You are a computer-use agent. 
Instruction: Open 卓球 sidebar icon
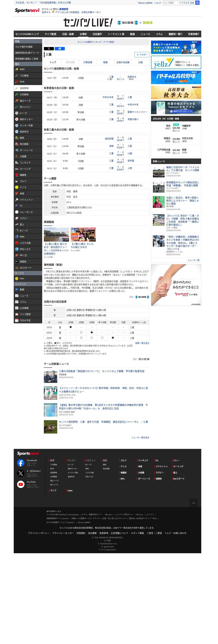pos(17,193)
